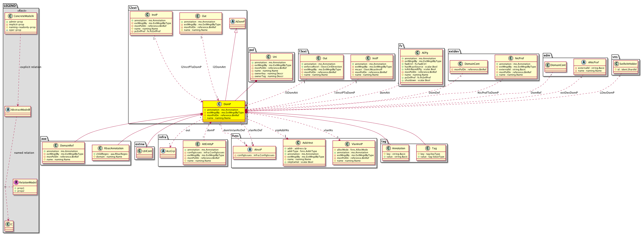644x235 pixels.
Task: Click the ConcreteModelA class title
Action: (24, 16)
